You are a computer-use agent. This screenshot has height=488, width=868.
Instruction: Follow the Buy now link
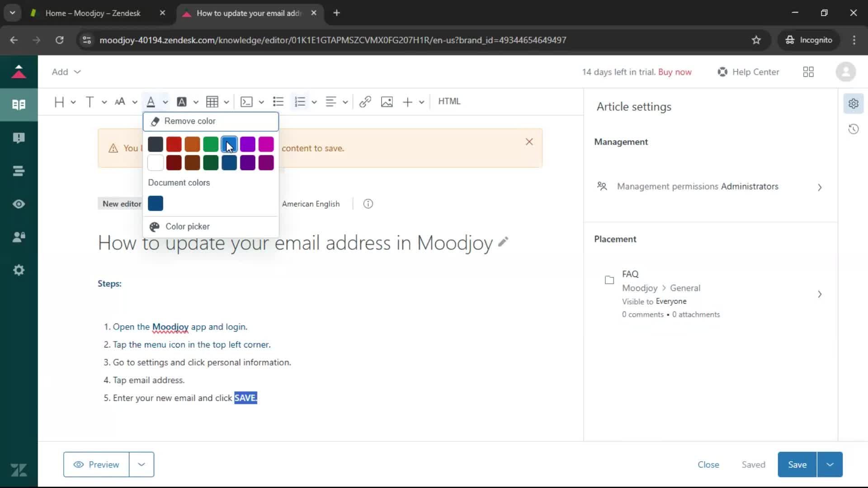pos(675,72)
